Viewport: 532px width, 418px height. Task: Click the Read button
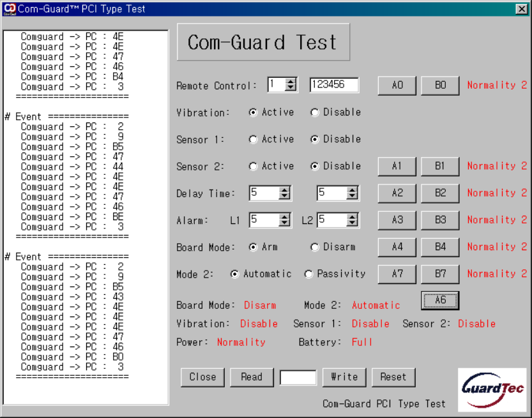pos(252,377)
